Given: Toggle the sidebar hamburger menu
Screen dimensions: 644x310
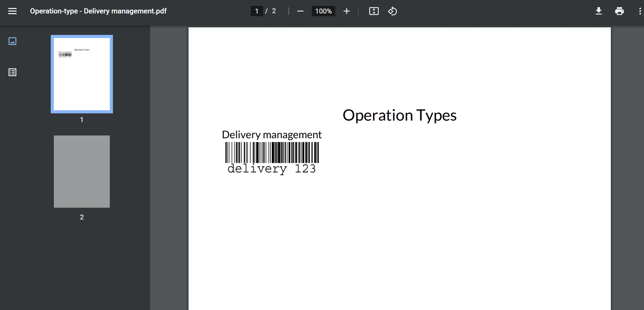Looking at the screenshot, I should [x=12, y=11].
